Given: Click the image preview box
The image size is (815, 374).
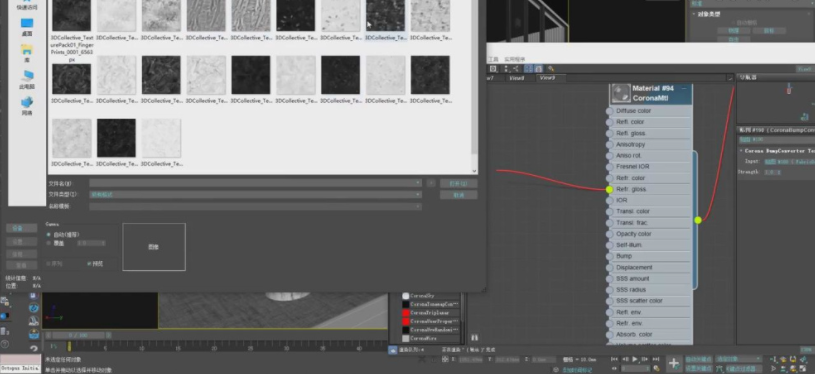Looking at the screenshot, I should pyautogui.click(x=154, y=247).
